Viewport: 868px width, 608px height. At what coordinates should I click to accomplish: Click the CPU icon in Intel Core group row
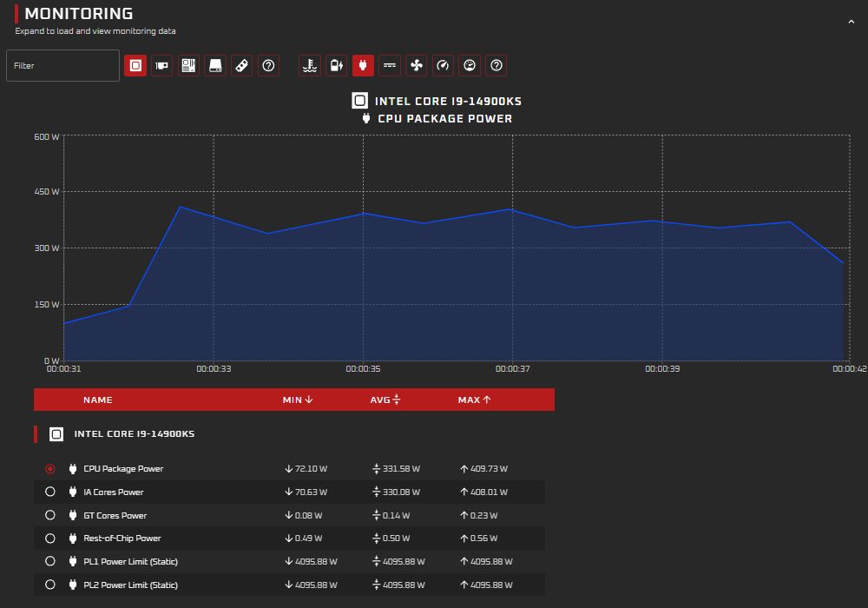click(x=56, y=434)
